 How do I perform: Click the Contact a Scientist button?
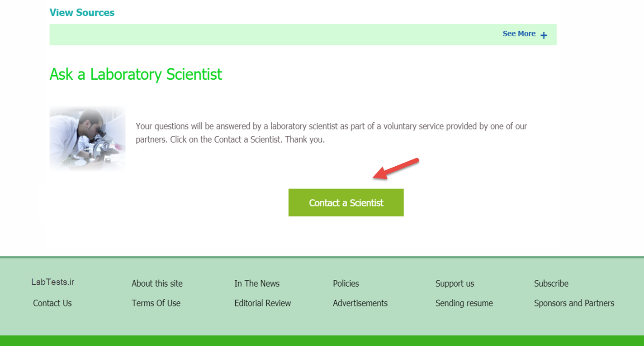[x=346, y=202]
